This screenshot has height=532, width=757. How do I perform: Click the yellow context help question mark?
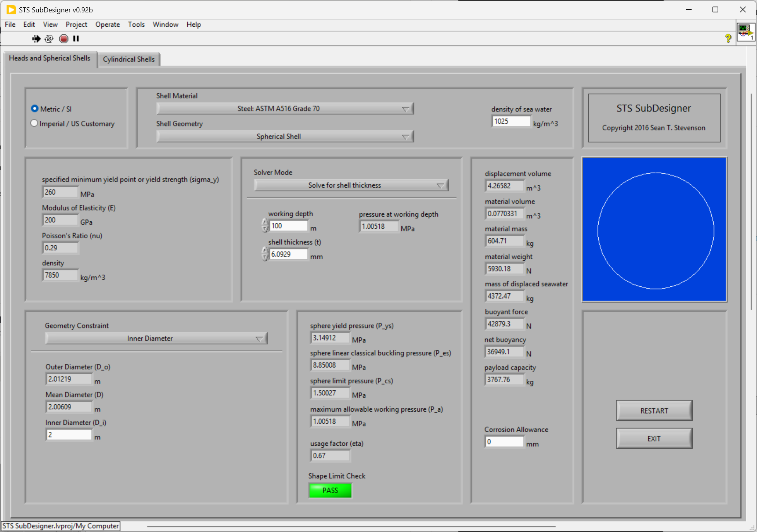coord(728,38)
